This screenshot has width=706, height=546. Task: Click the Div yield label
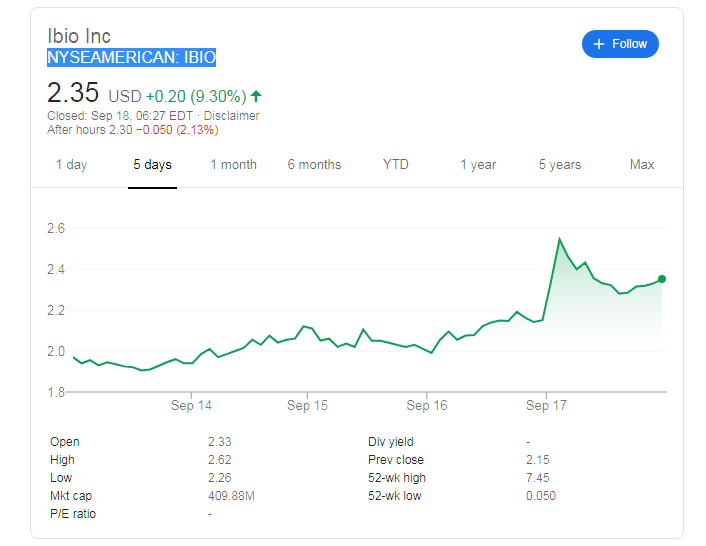point(390,442)
